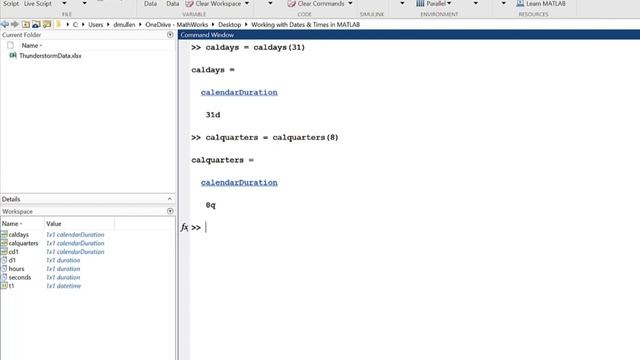Navigate to OneDrive - MathWorks in address bar
The height and width of the screenshot is (360, 640).
(177, 24)
